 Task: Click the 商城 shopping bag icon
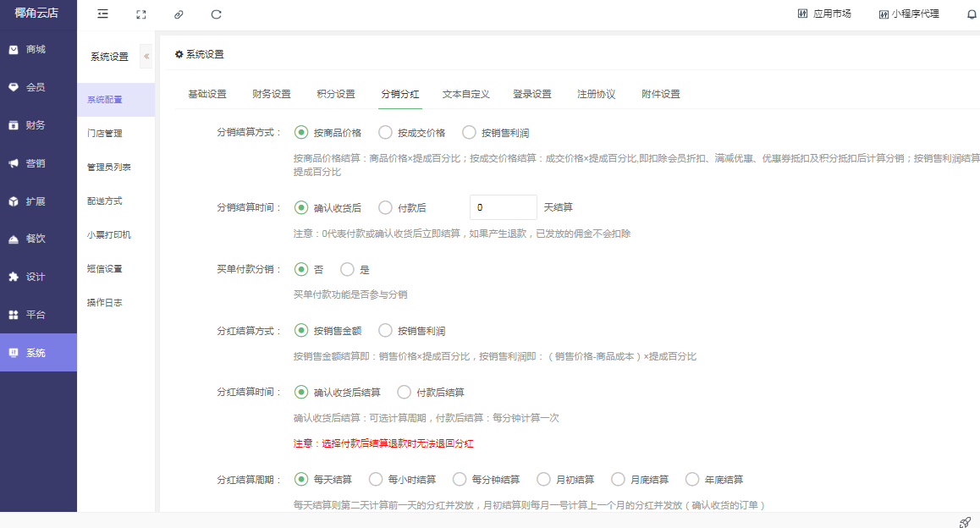pyautogui.click(x=14, y=49)
